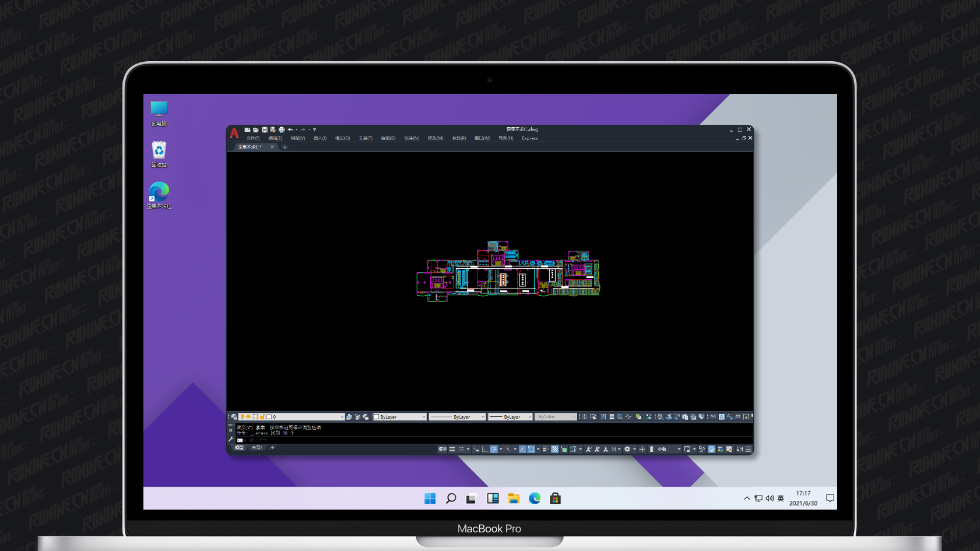
Task: Click the new drawing tab plus button
Action: tap(284, 147)
